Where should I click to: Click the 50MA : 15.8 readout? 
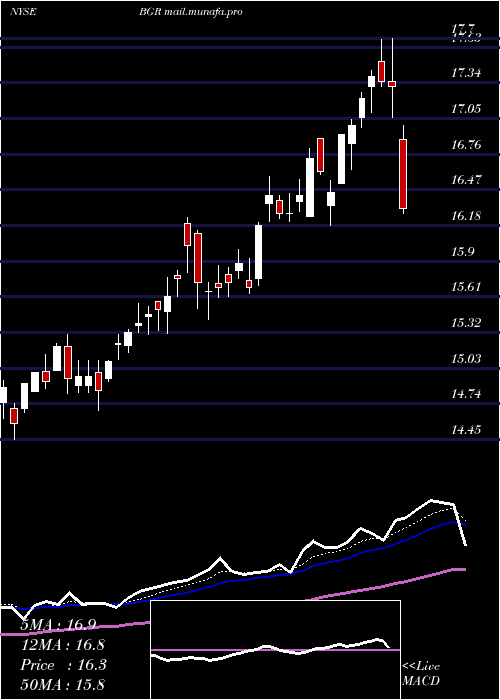pyautogui.click(x=62, y=685)
